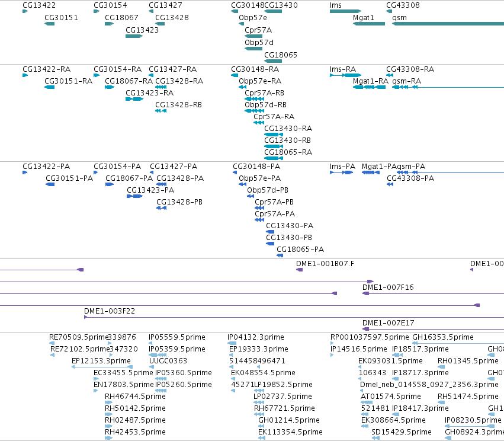504x441 pixels.
Task: Click the CG30151 gene label
Action: [x=61, y=18]
